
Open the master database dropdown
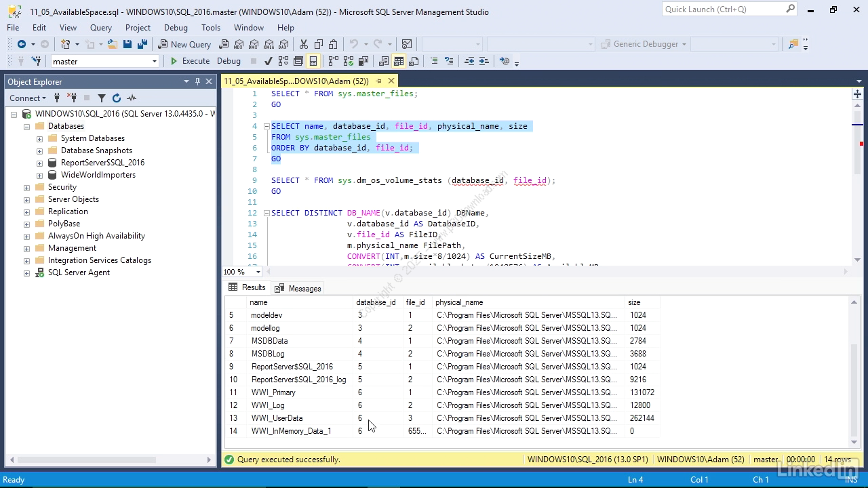click(x=155, y=61)
